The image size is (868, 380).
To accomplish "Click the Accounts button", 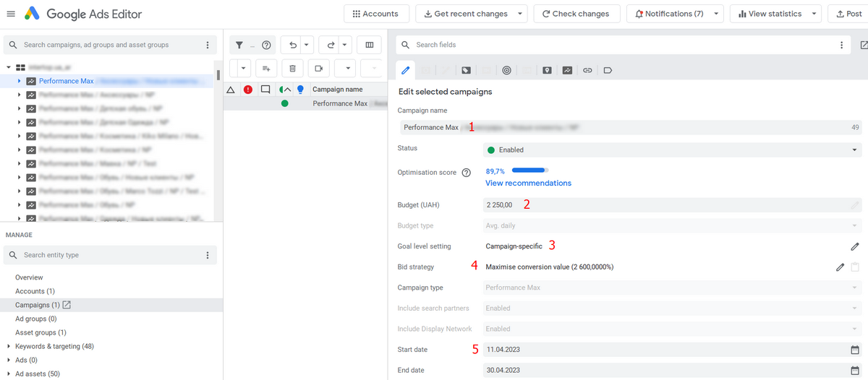I will (376, 14).
